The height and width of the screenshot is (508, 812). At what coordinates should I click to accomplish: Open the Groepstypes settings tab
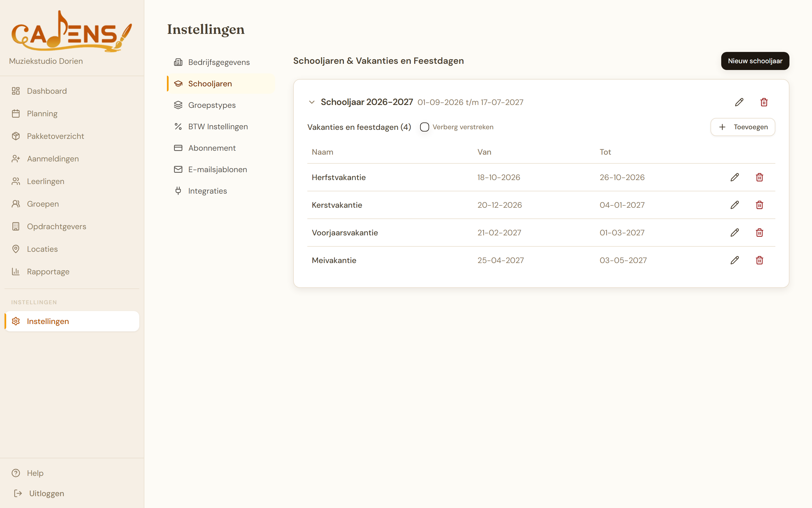point(221,105)
